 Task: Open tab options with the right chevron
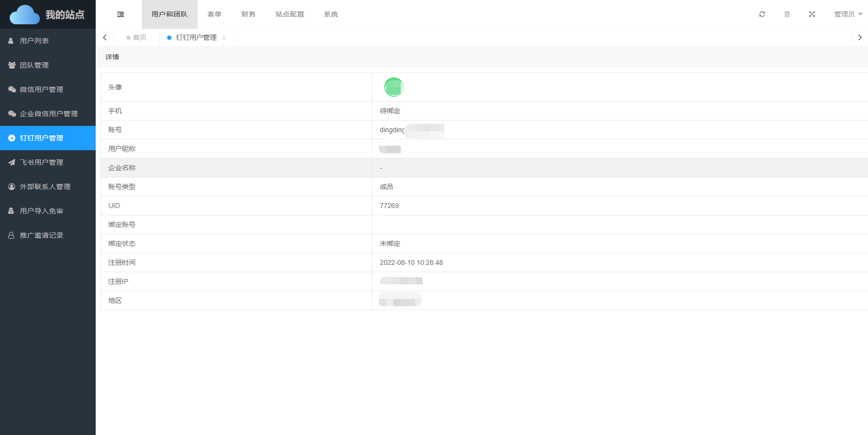860,37
